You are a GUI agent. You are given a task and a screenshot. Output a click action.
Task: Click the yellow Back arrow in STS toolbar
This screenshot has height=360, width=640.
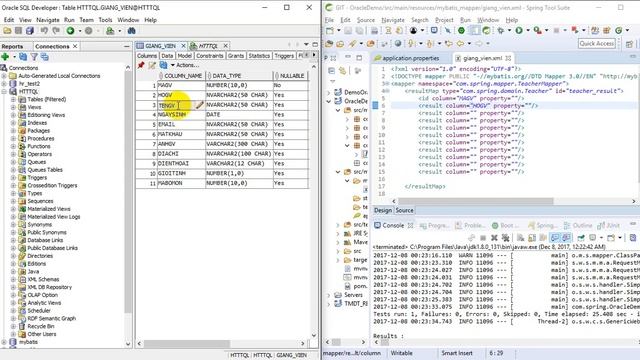pyautogui.click(x=460, y=43)
